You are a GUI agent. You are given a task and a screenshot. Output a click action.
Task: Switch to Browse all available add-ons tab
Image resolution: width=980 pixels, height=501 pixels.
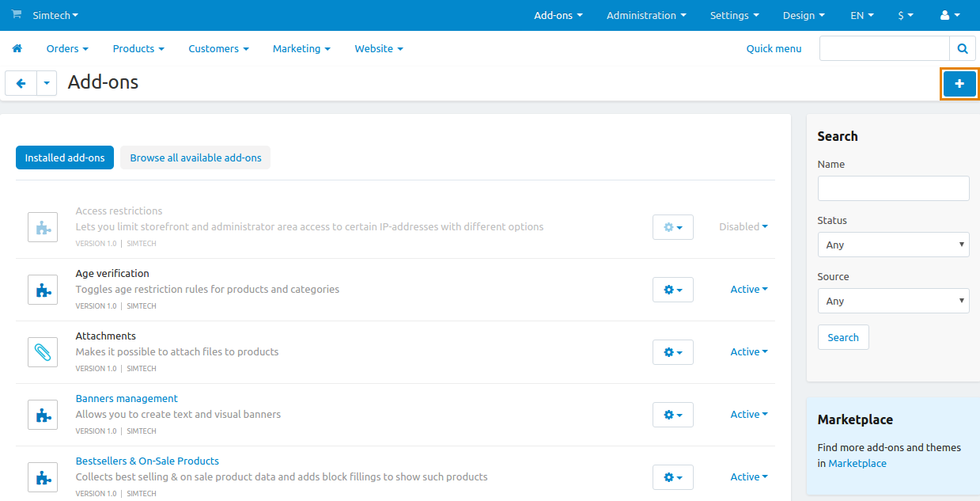click(195, 158)
